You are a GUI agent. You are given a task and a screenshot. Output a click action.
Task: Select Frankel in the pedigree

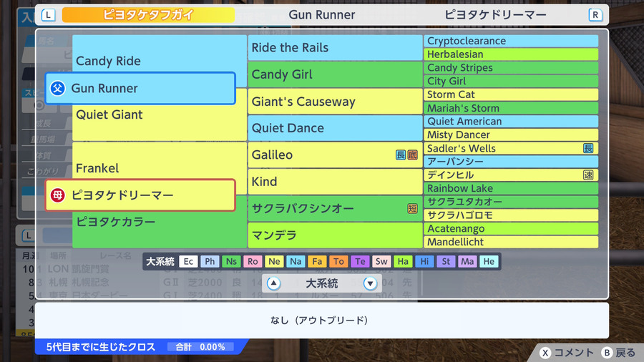click(160, 168)
